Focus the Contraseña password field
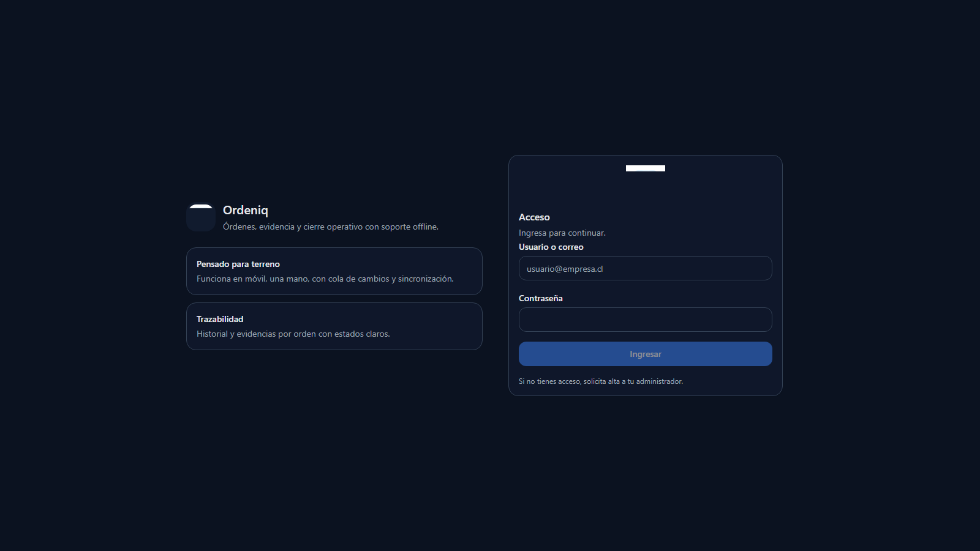The height and width of the screenshot is (551, 980). [645, 320]
